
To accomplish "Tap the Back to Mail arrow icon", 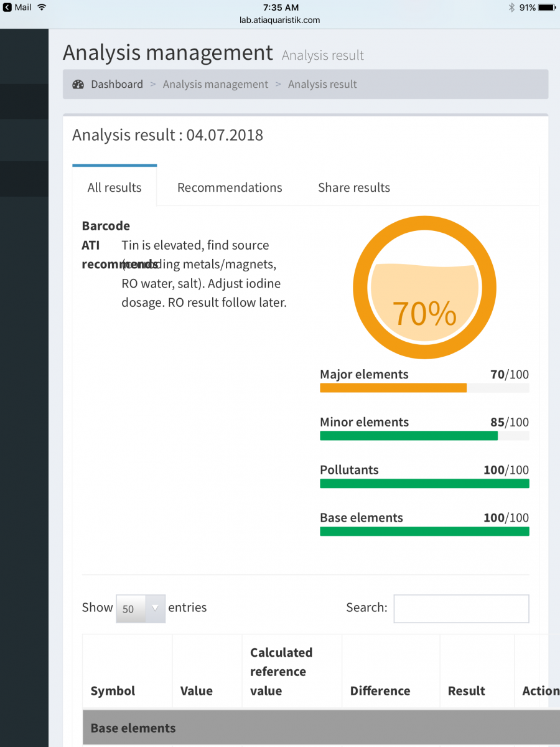I will point(7,7).
